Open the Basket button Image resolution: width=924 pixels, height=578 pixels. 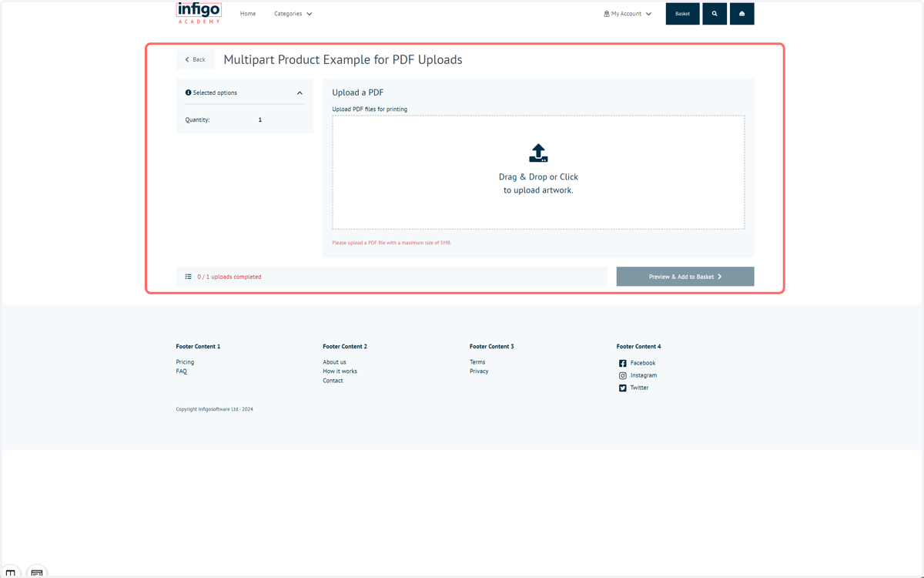pyautogui.click(x=683, y=14)
